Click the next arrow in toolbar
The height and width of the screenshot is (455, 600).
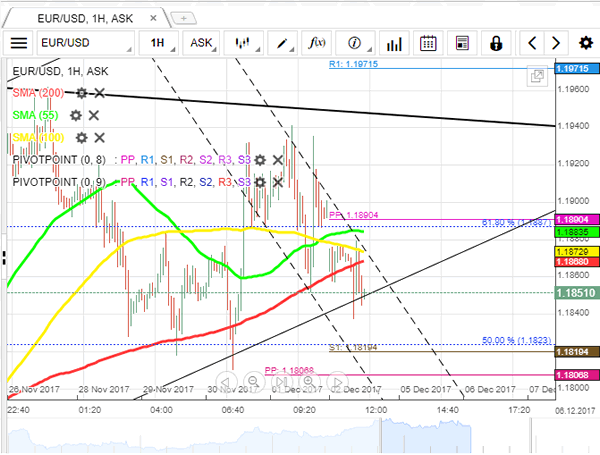point(556,43)
